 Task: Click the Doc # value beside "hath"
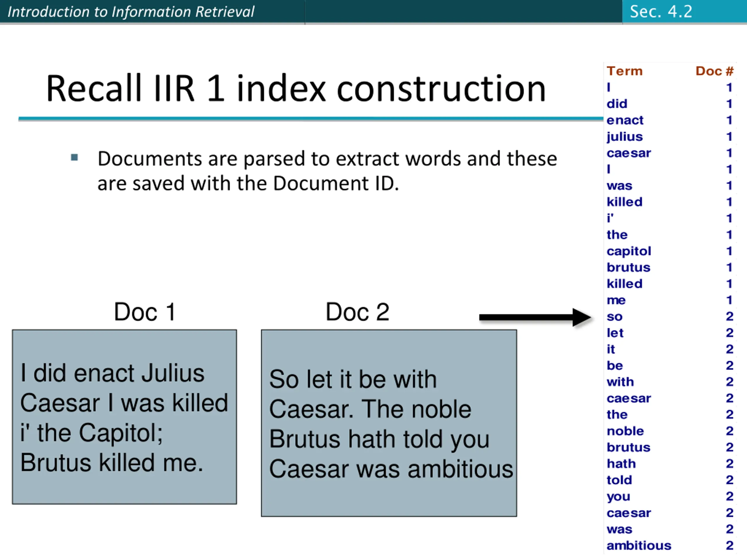click(x=729, y=464)
